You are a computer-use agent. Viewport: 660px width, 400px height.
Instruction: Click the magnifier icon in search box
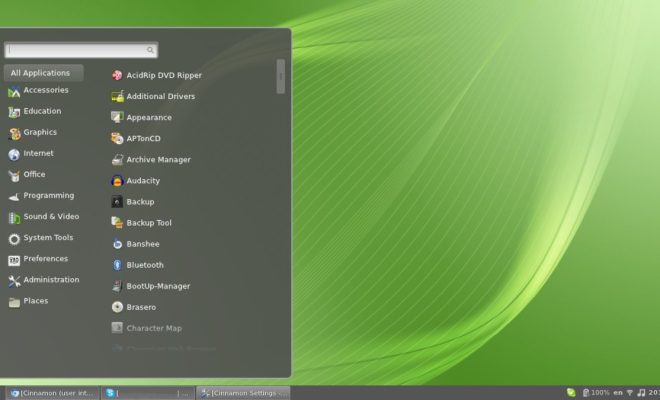pos(150,50)
